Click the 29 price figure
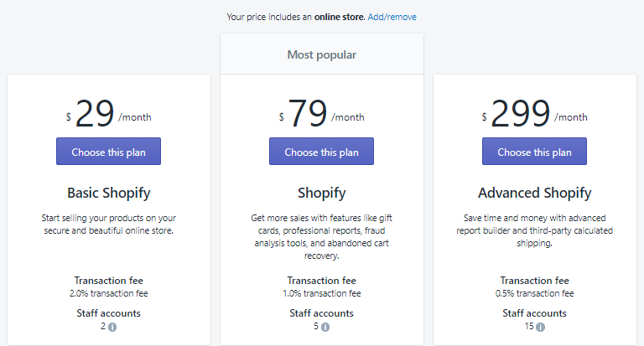Image resolution: width=644 pixels, height=346 pixels. tap(95, 113)
